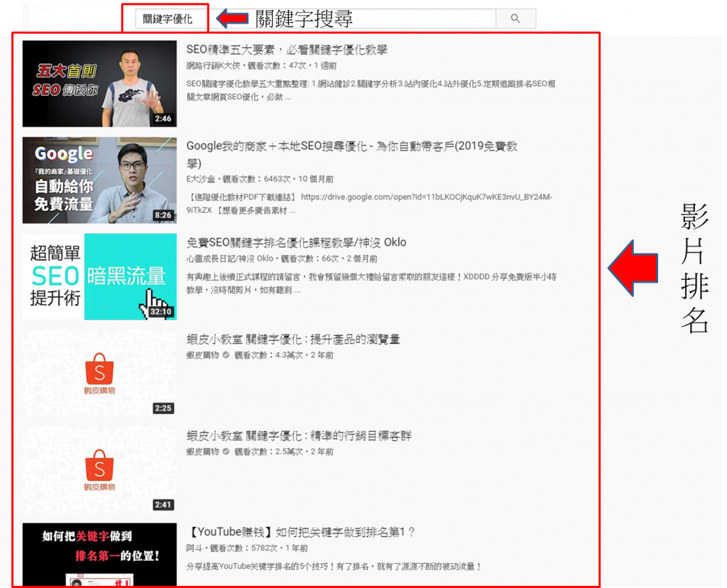
Task: Click the 2:46 duration badge
Action: (x=163, y=119)
